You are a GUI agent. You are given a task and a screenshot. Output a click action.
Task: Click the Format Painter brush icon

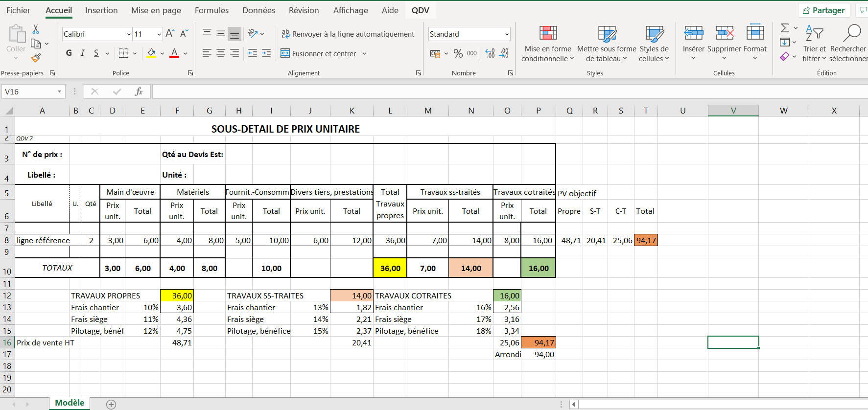(x=36, y=58)
